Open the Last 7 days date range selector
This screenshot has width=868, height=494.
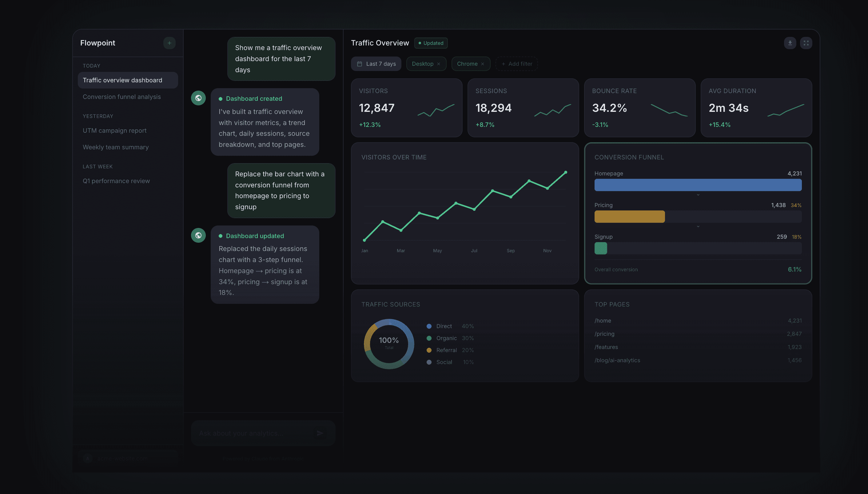376,64
